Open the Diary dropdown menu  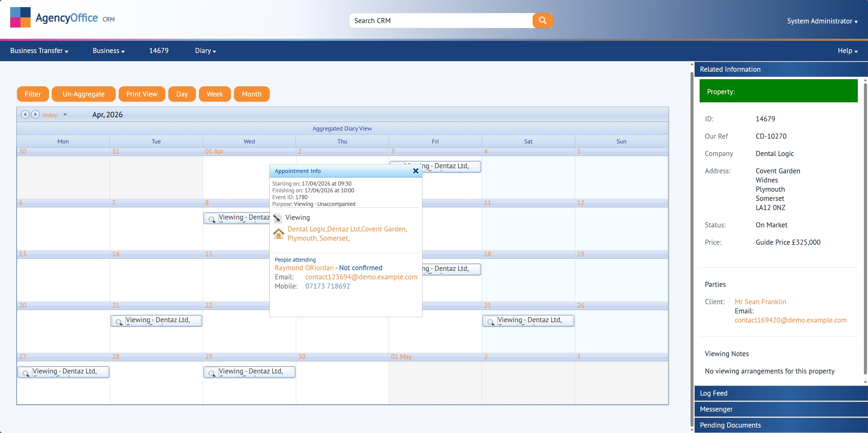205,50
